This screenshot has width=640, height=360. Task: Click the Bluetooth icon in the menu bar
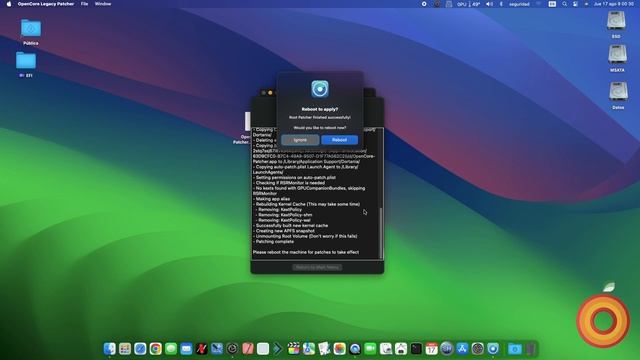[501, 4]
